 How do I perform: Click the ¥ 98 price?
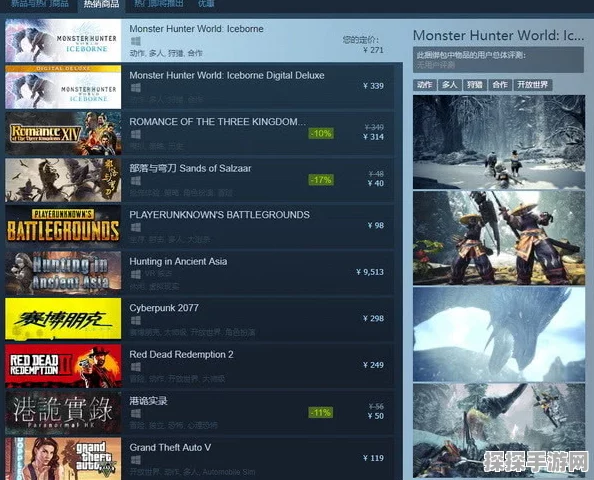pos(375,225)
